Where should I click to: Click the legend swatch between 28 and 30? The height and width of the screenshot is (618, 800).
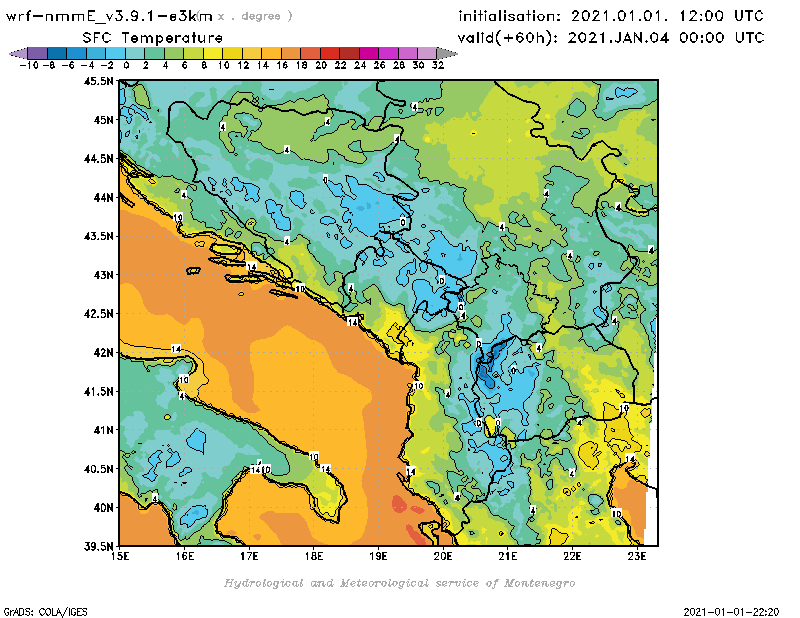click(408, 53)
